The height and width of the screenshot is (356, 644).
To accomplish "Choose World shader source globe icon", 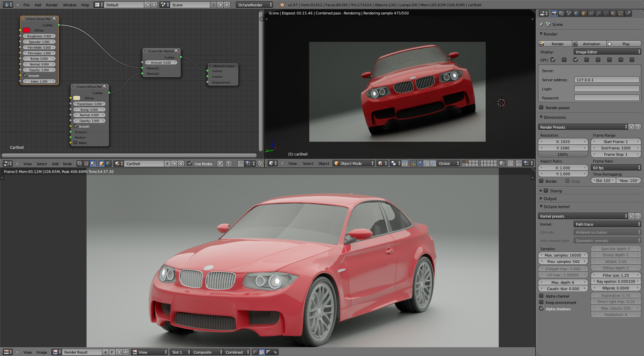I will point(108,164).
